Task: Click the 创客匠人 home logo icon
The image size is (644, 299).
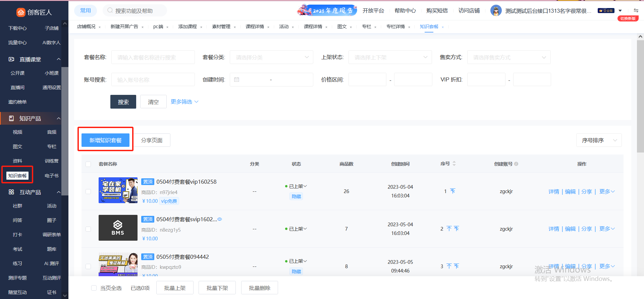Action: (21, 12)
